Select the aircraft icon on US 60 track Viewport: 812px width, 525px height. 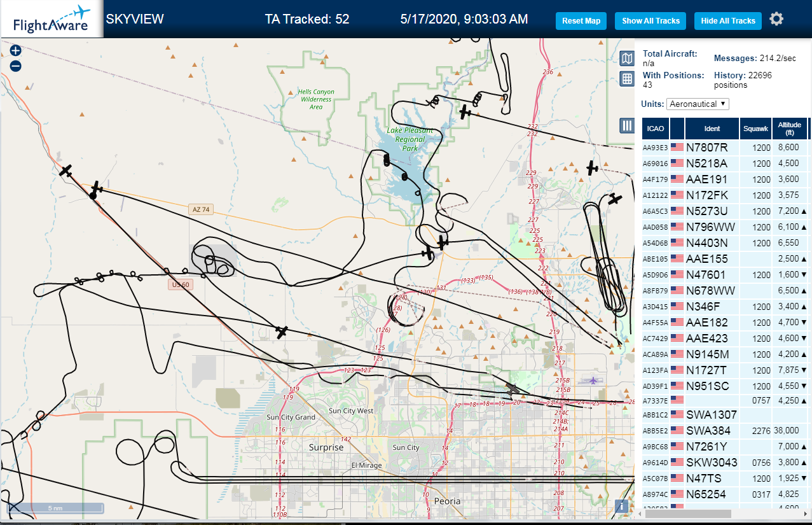point(283,332)
